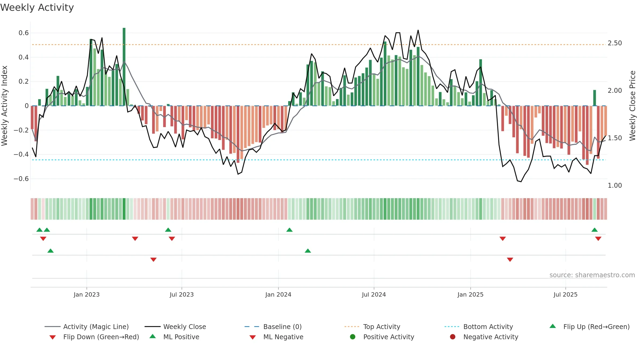The image size is (644, 362).
Task: Click the Weekly Close Price axis title
Action: click(x=632, y=106)
